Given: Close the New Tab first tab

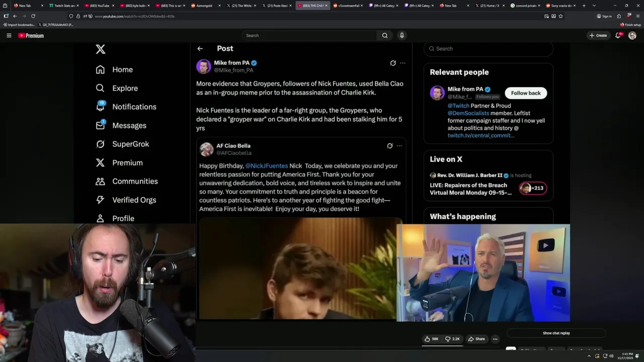Looking at the screenshot, I should tap(42, 6).
